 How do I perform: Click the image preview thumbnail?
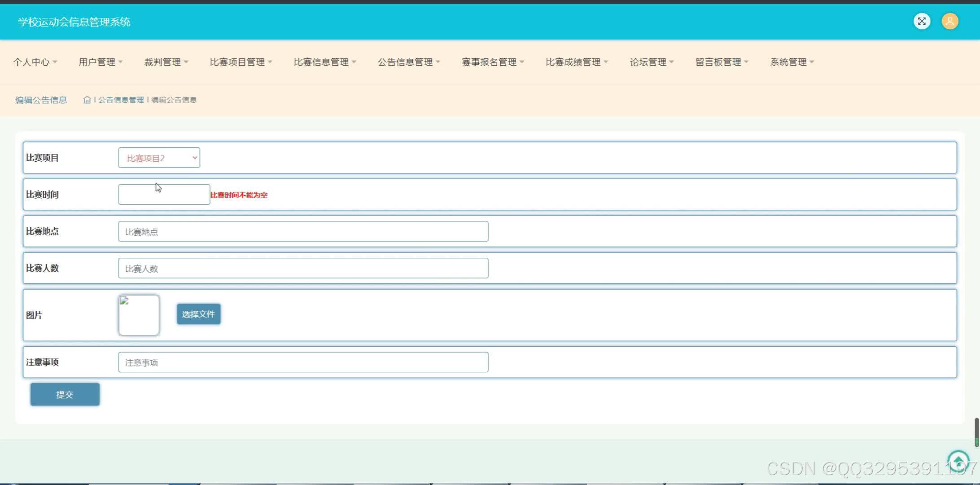pyautogui.click(x=139, y=315)
